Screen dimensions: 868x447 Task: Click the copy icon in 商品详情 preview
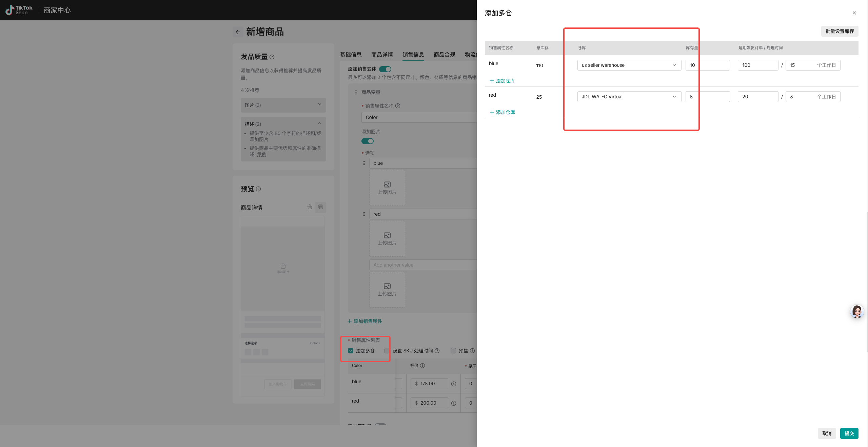[x=321, y=207]
